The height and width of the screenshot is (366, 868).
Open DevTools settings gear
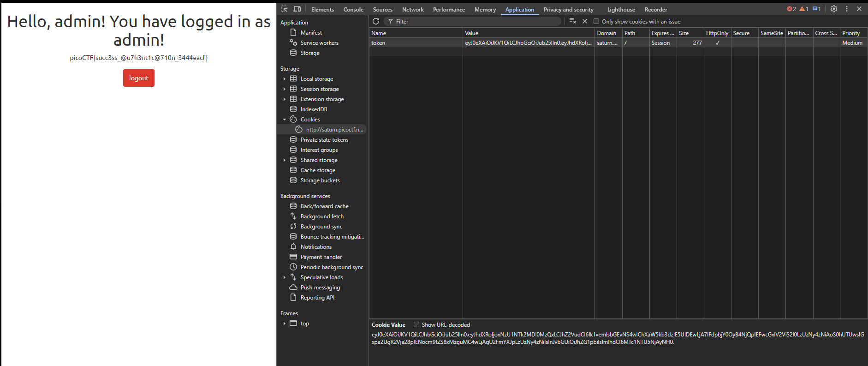click(x=834, y=9)
